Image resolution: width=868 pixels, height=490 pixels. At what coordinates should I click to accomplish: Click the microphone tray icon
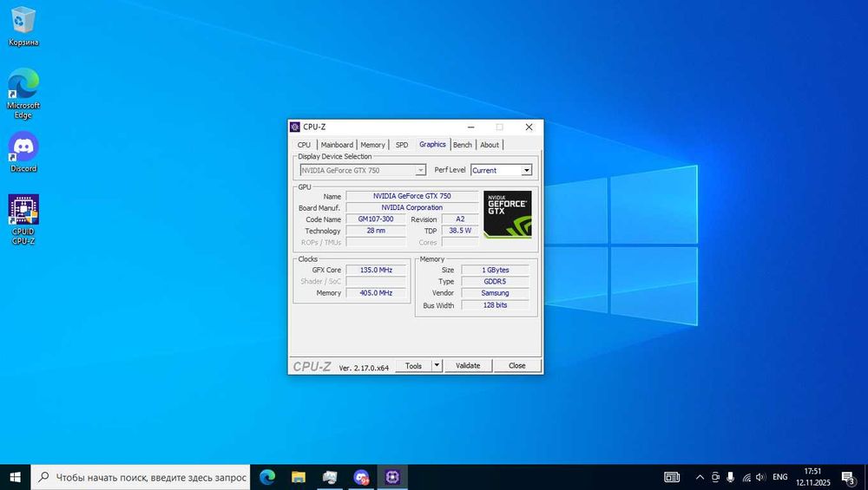tap(730, 477)
